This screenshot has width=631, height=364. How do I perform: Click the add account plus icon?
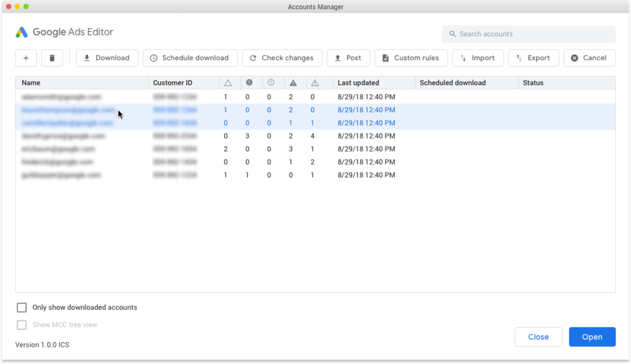tap(26, 58)
